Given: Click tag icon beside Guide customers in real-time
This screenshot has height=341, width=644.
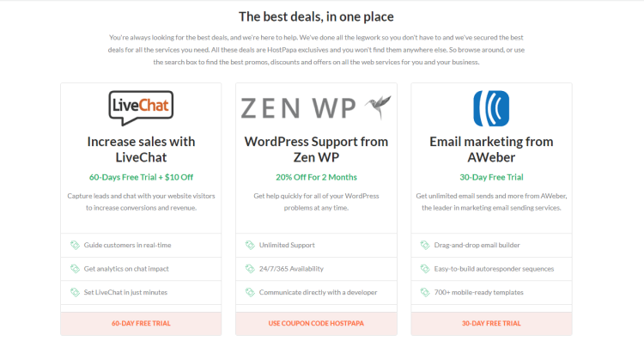Looking at the screenshot, I should (75, 246).
